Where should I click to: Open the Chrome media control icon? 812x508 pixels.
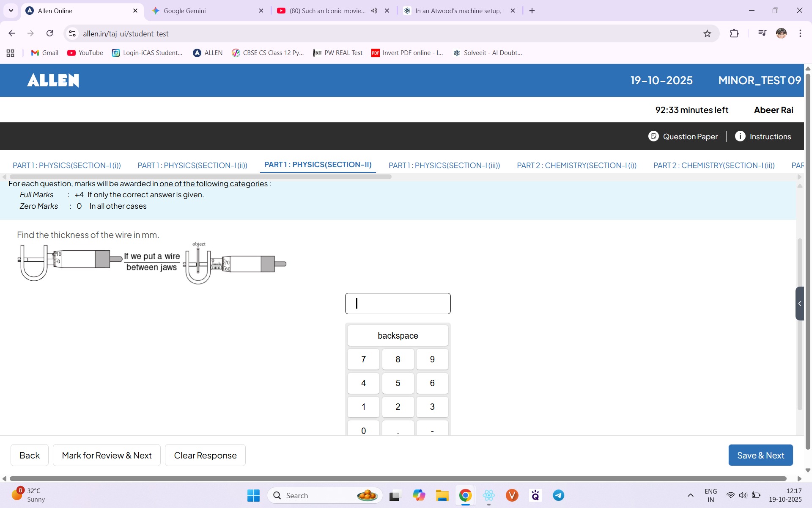[762, 33]
